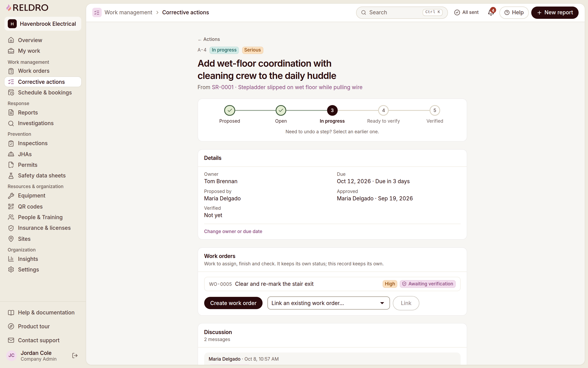Click the Serious severity tag
Image resolution: width=588 pixels, height=368 pixels.
tap(252, 50)
